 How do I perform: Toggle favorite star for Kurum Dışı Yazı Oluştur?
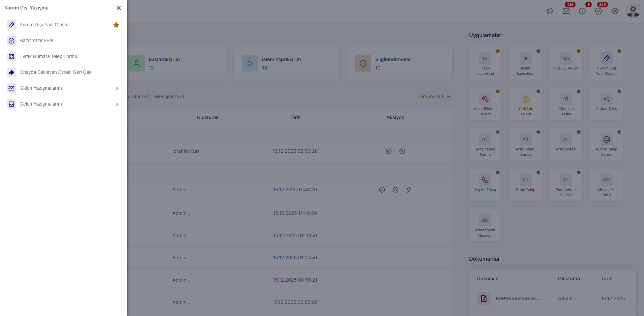[116, 25]
